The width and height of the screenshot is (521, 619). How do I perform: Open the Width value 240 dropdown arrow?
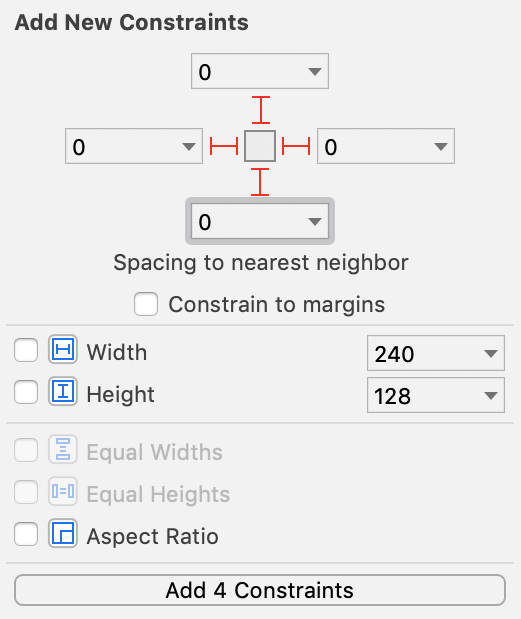tap(491, 353)
